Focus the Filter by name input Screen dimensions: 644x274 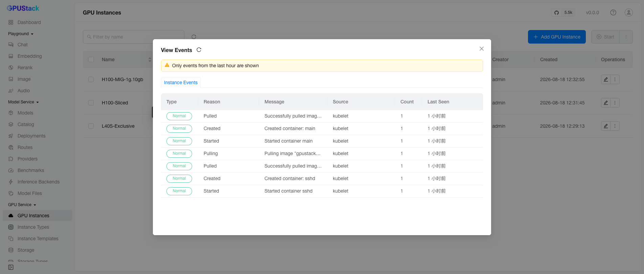click(x=134, y=37)
